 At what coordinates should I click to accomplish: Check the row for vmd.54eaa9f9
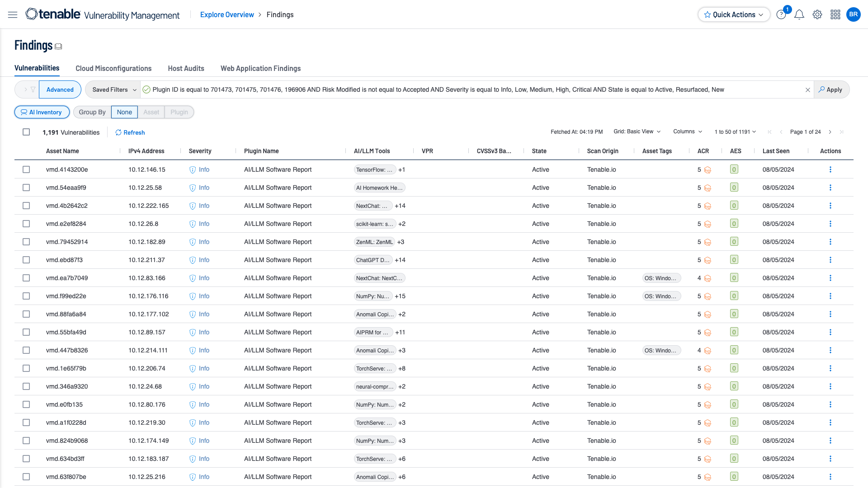26,188
